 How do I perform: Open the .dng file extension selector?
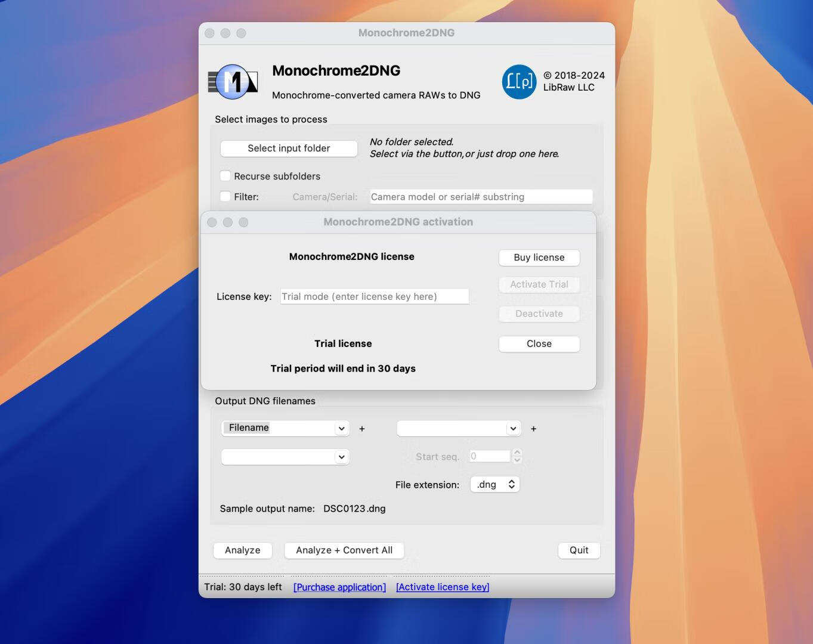[495, 484]
